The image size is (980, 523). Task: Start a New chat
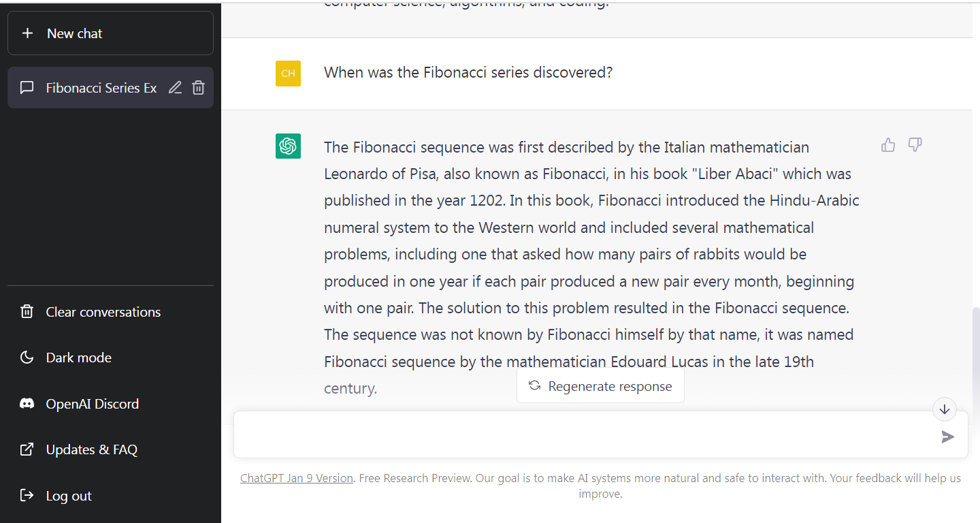pyautogui.click(x=110, y=33)
